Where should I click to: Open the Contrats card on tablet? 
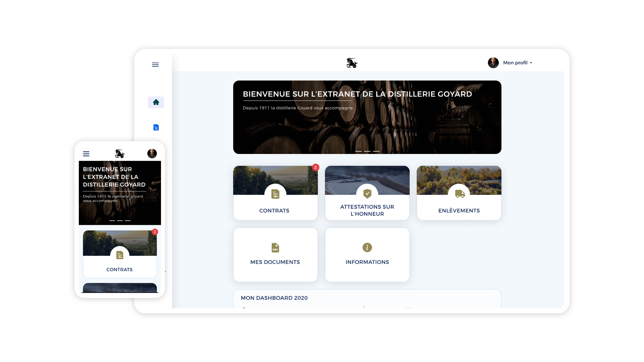coord(275,193)
